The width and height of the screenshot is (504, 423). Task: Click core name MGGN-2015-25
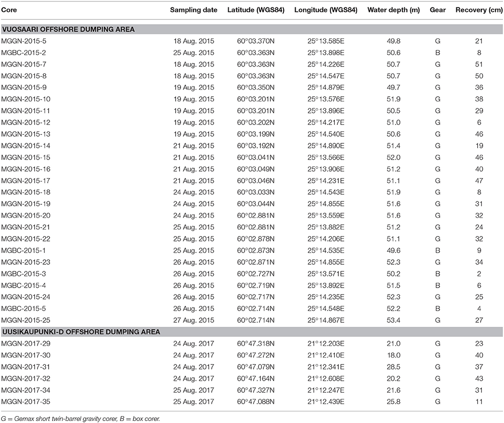[26, 320]
